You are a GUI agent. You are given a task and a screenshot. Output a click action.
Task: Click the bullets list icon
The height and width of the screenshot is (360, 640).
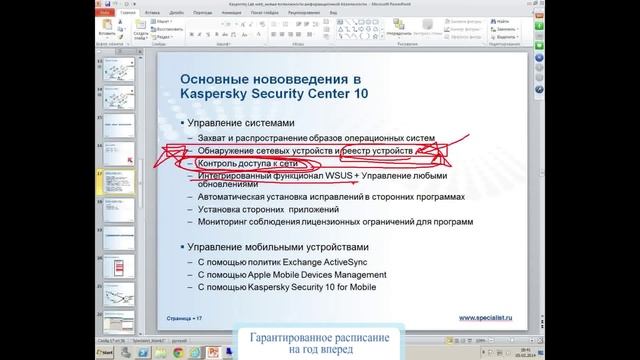274,24
